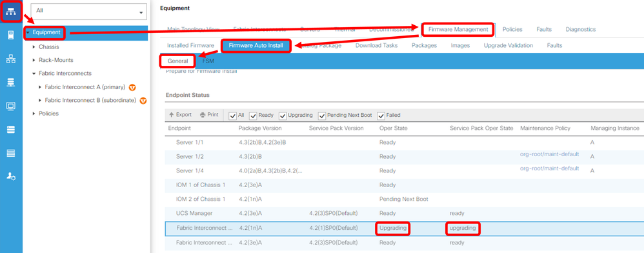The height and width of the screenshot is (253, 644).
Task: Open the Storage navigation icon
Action: pyautogui.click(x=11, y=130)
